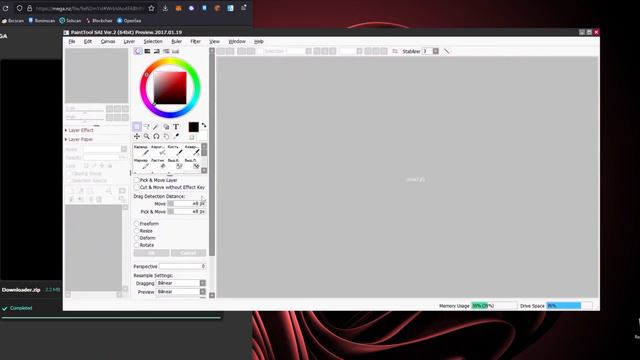Pick the Hand pan tool
This screenshot has height=360, width=640.
click(x=166, y=136)
